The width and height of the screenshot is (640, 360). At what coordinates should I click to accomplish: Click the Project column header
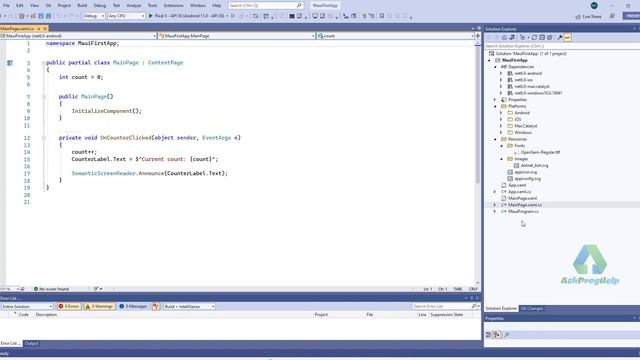pyautogui.click(x=321, y=315)
